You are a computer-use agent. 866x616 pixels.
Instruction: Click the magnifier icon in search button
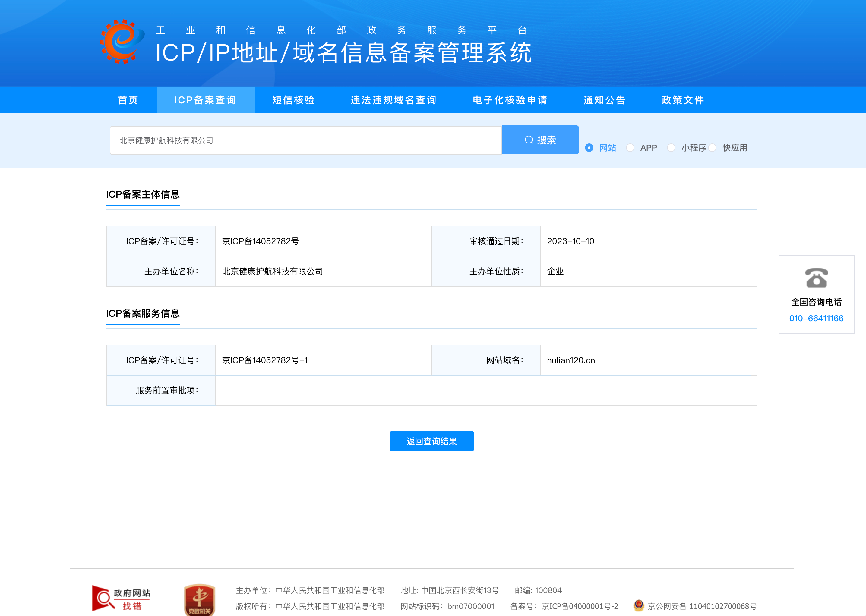click(529, 140)
